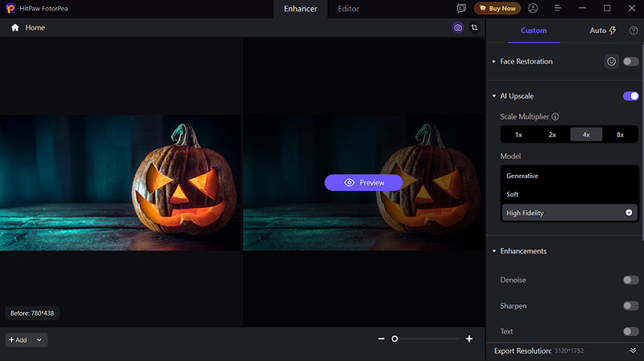644x361 pixels.
Task: Open the Custom settings tab
Action: pyautogui.click(x=533, y=30)
